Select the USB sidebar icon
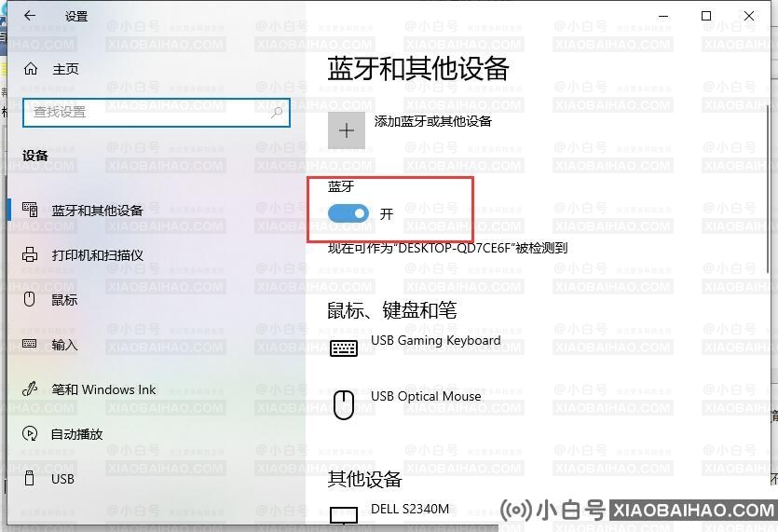 tap(30, 478)
